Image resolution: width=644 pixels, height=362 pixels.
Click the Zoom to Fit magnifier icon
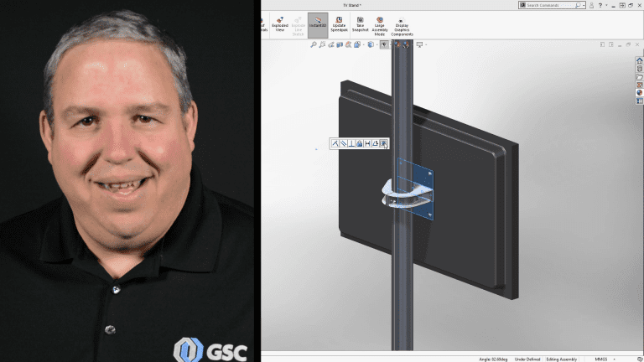(314, 44)
